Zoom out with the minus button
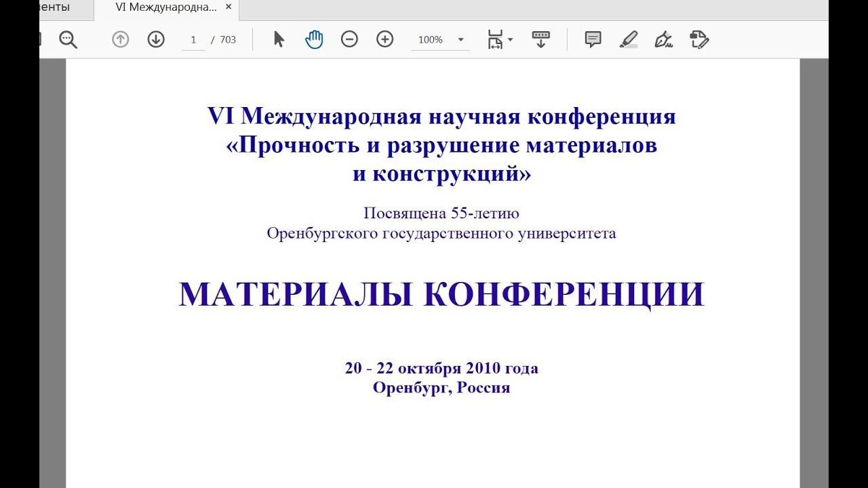The image size is (868, 488). click(349, 39)
